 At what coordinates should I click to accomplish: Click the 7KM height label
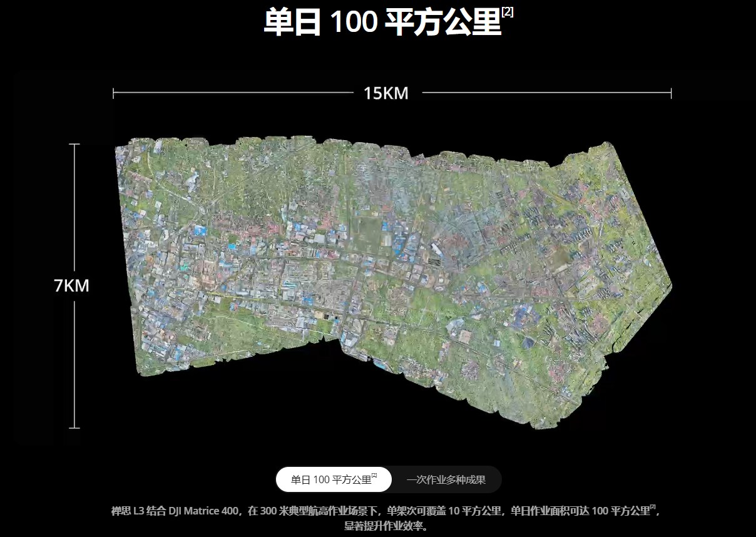click(x=71, y=286)
